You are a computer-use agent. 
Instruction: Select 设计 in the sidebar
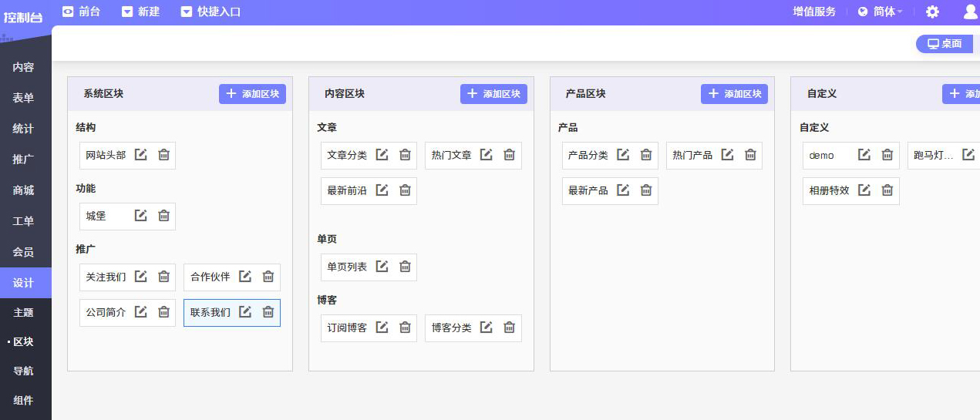point(25,283)
